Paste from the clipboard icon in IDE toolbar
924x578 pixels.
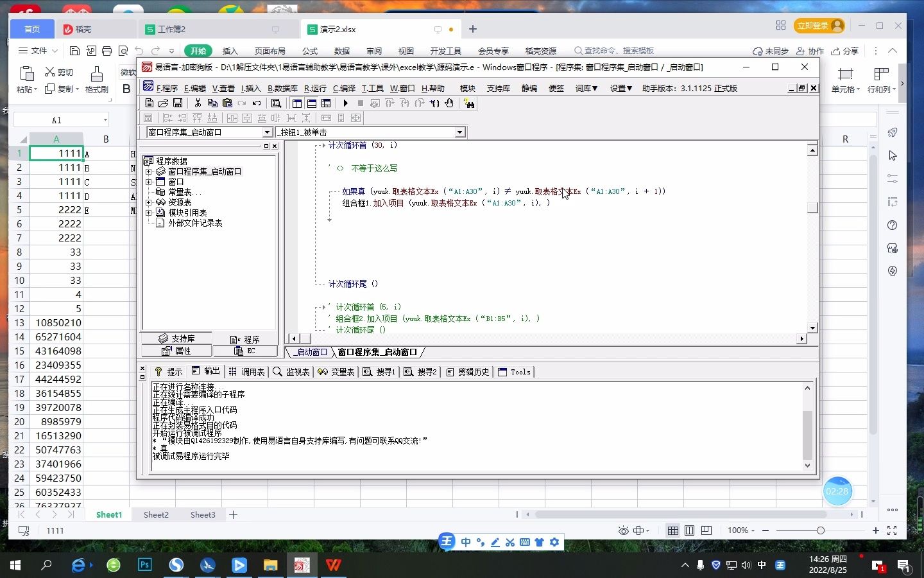coord(227,103)
